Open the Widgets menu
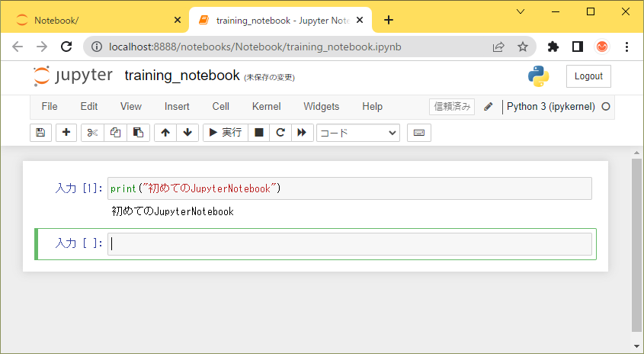This screenshot has height=354, width=644. tap(321, 107)
